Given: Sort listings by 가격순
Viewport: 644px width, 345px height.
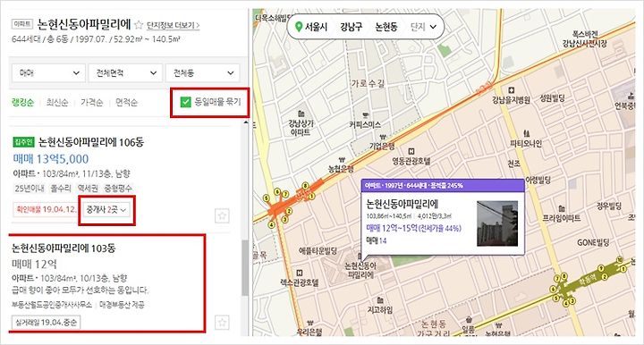Looking at the screenshot, I should (91, 102).
